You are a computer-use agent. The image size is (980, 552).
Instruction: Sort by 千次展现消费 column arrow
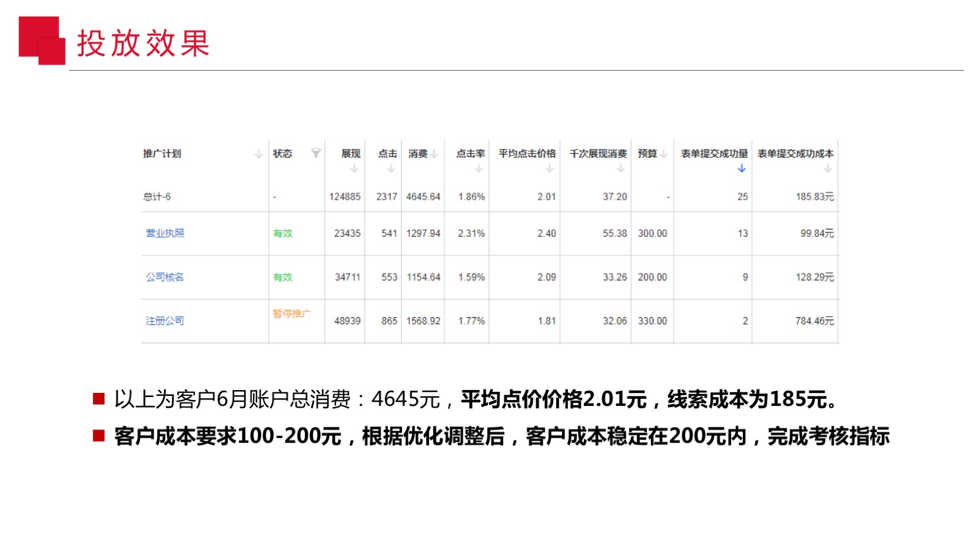tap(620, 168)
